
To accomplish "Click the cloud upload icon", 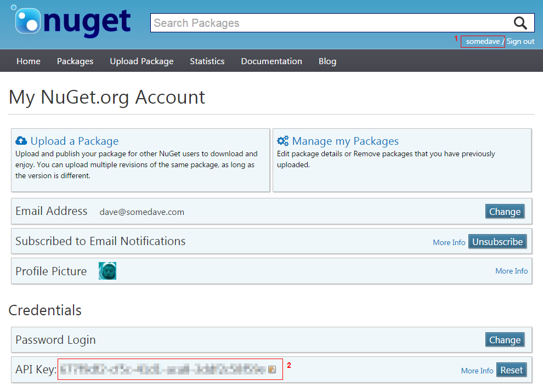I will tap(21, 140).
